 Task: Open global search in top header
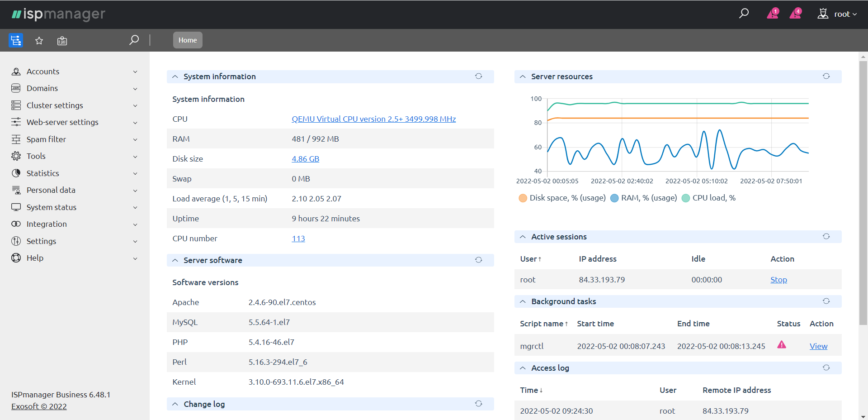point(744,14)
